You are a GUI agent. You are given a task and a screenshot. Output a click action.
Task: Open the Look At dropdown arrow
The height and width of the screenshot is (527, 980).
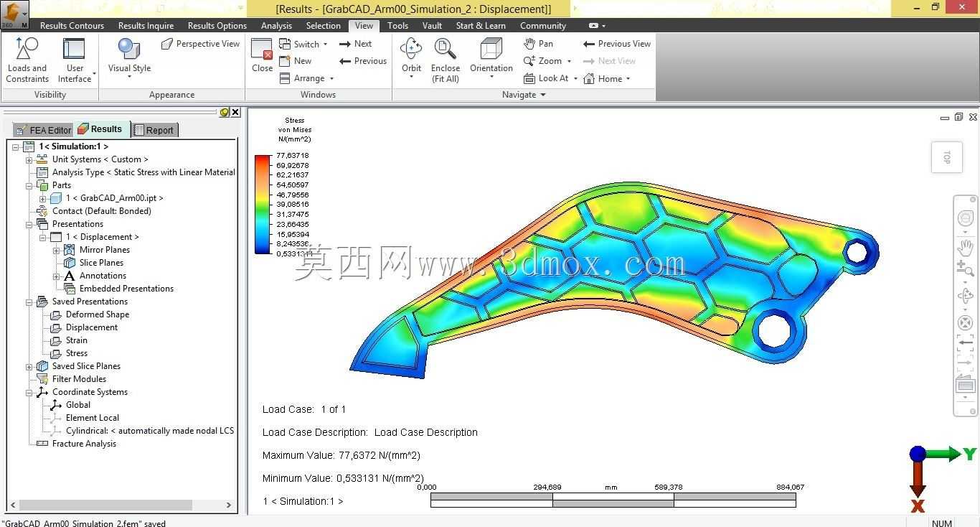click(575, 78)
